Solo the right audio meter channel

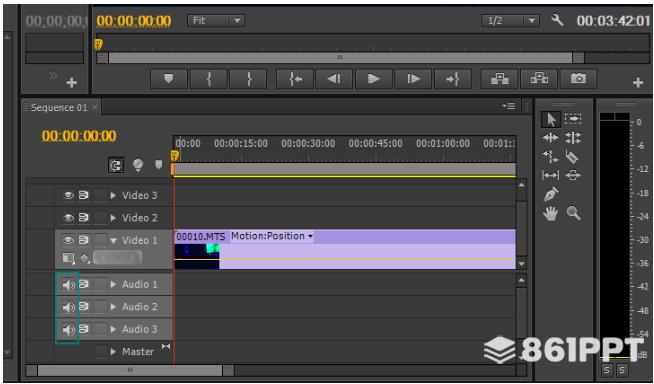click(622, 370)
